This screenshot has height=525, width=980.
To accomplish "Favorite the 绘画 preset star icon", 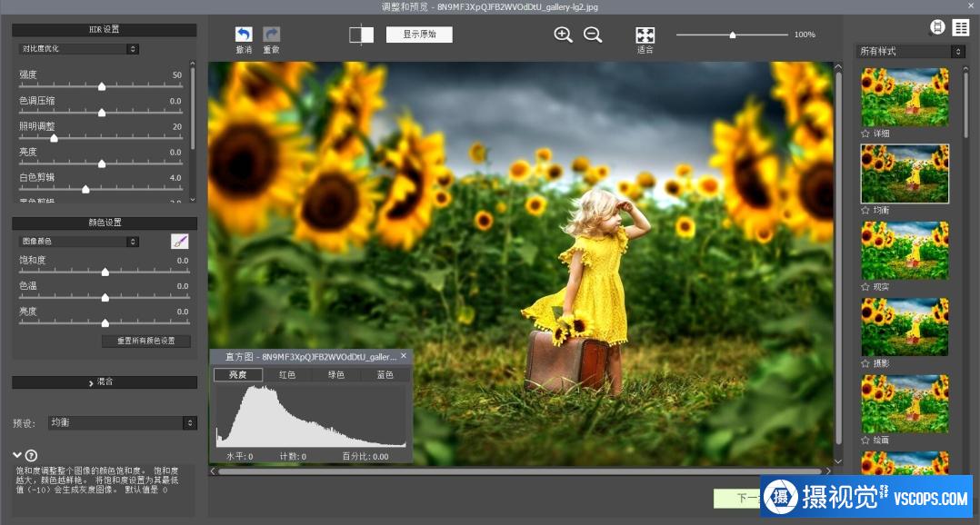I will (x=865, y=441).
